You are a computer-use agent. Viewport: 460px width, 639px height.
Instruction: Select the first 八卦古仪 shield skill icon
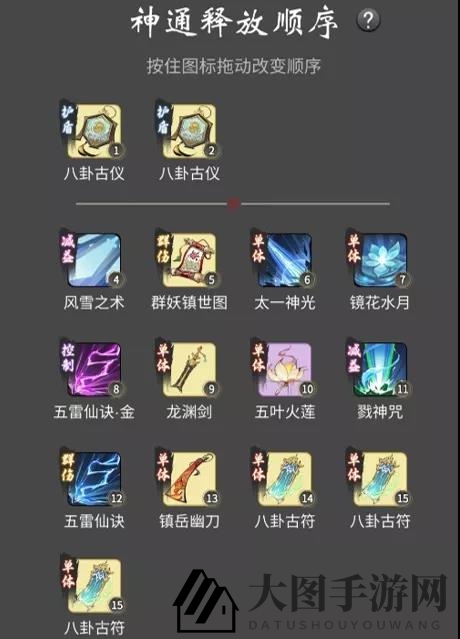point(94,131)
